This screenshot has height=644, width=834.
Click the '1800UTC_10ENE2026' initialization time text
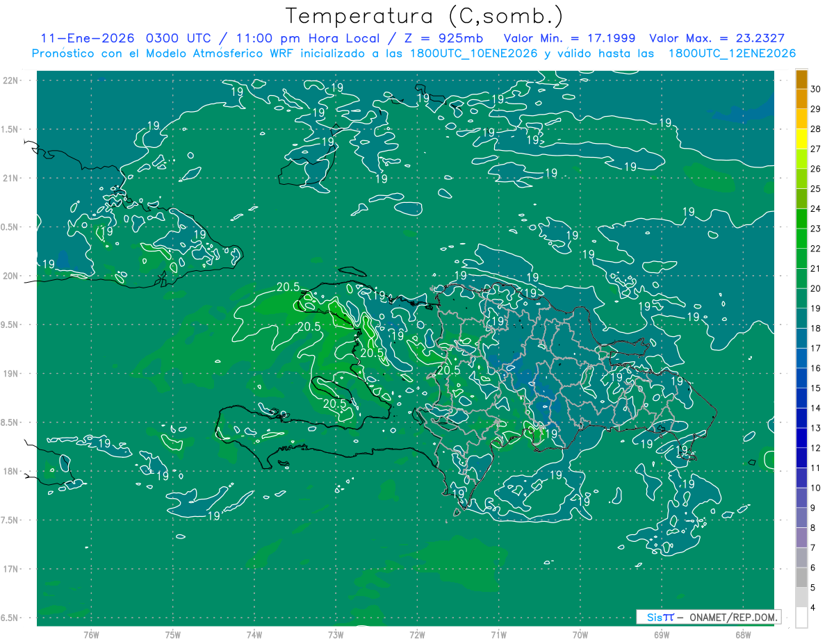coord(473,53)
